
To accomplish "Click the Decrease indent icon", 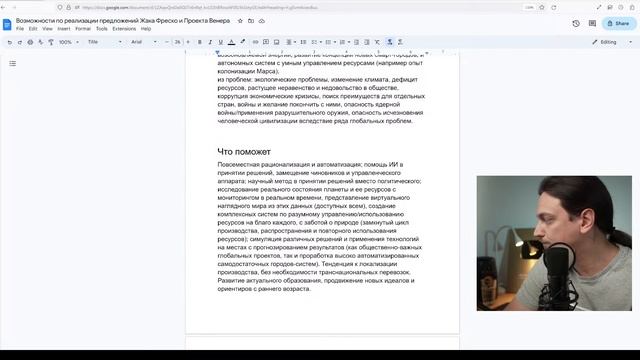I will click(x=356, y=42).
